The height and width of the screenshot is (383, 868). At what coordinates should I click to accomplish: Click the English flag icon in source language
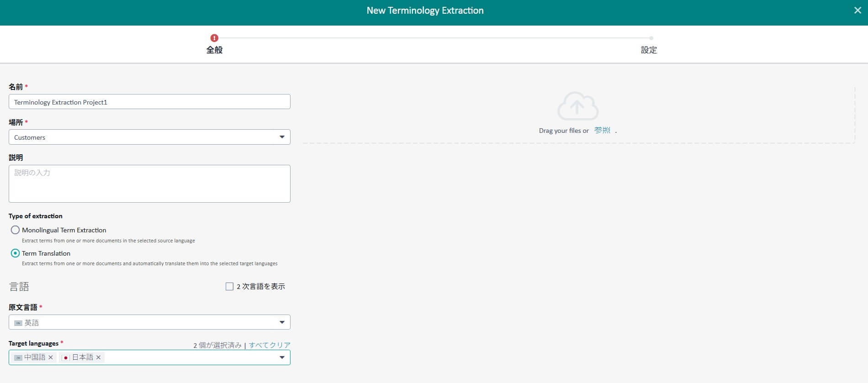point(18,323)
